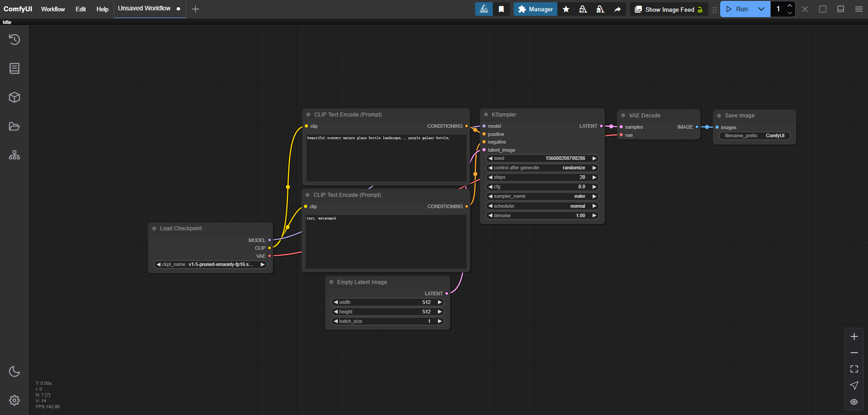Click the denoise value slider

click(542, 216)
